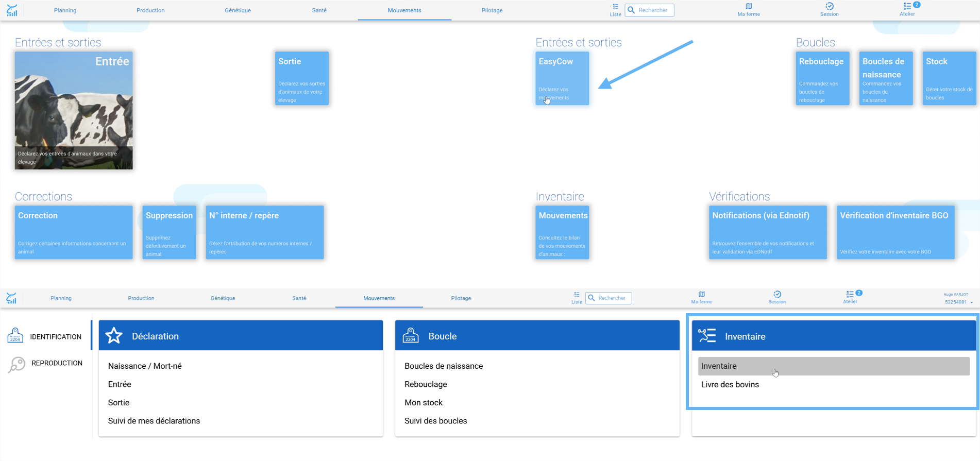The height and width of the screenshot is (461, 980).
Task: Open the Vérification d'inventaire BGO tile
Action: [895, 232]
